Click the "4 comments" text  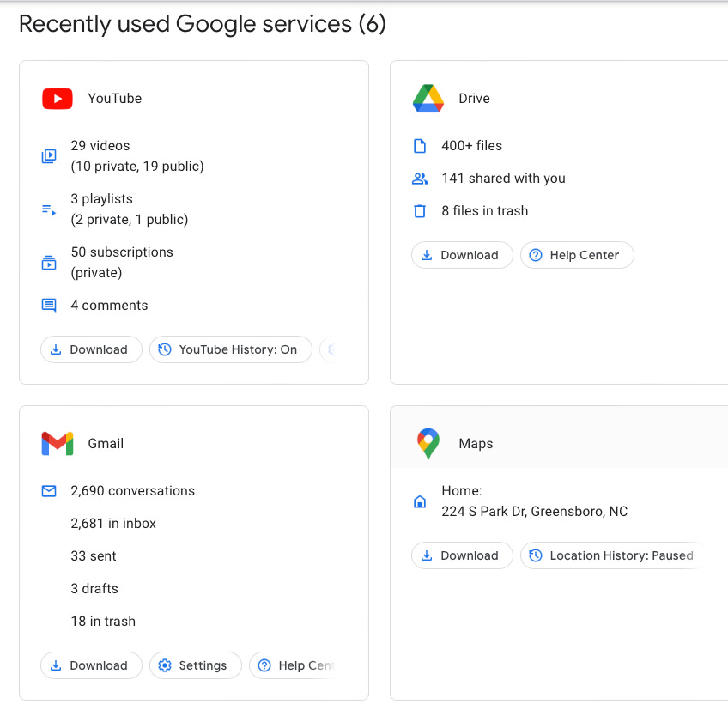click(x=109, y=305)
